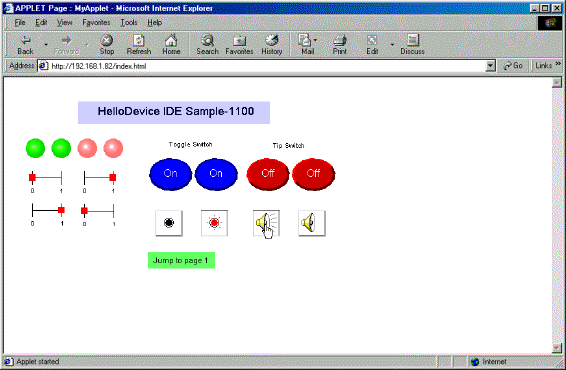Open the Search toolbar icon
The width and height of the screenshot is (566, 370).
(x=208, y=44)
